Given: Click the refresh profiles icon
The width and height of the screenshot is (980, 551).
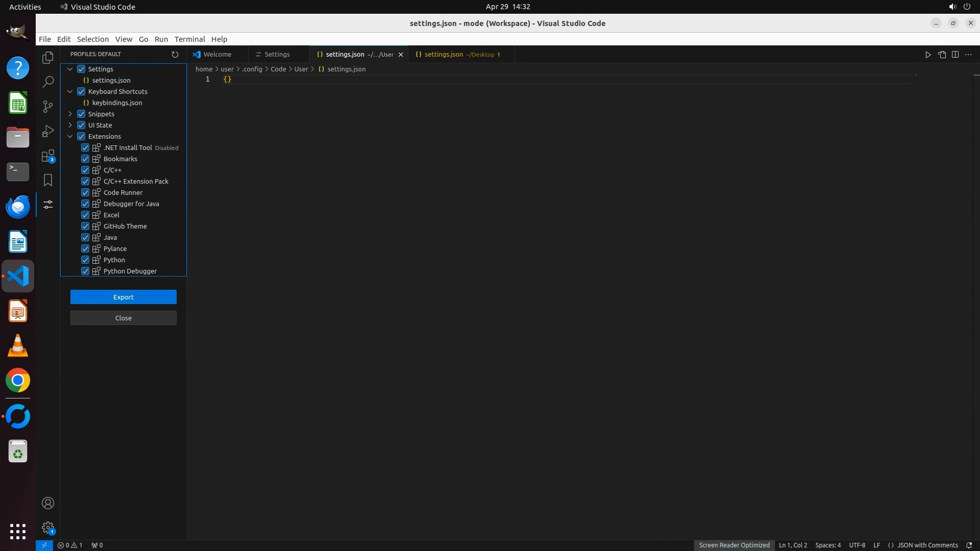Looking at the screenshot, I should tap(175, 55).
